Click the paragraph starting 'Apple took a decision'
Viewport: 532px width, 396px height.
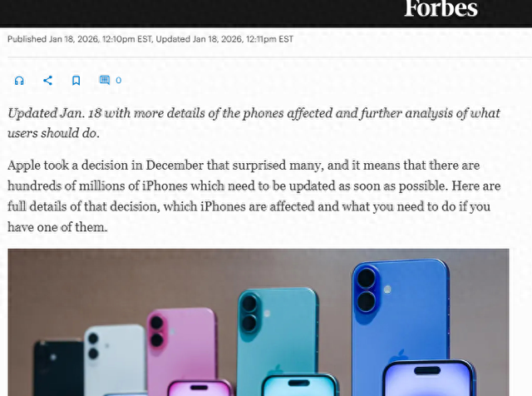254,196
